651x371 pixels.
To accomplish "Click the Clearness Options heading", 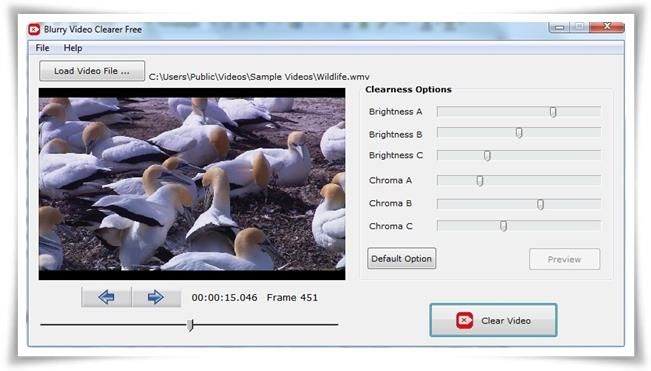I will point(408,90).
